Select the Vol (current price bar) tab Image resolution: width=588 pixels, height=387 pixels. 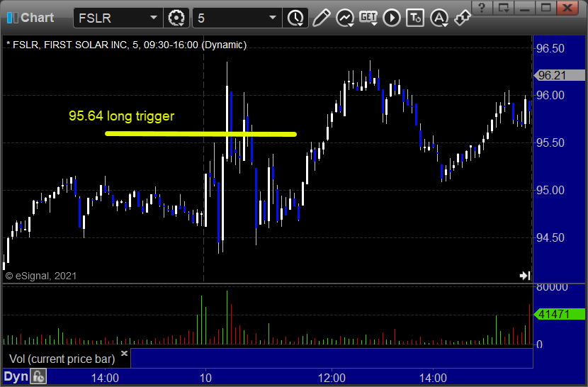pyautogui.click(x=62, y=359)
